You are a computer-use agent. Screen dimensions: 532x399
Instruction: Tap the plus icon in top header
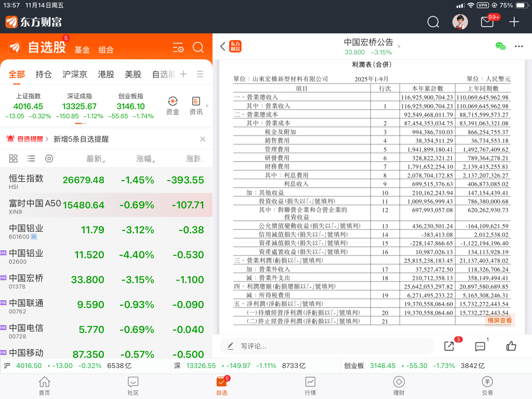[514, 22]
